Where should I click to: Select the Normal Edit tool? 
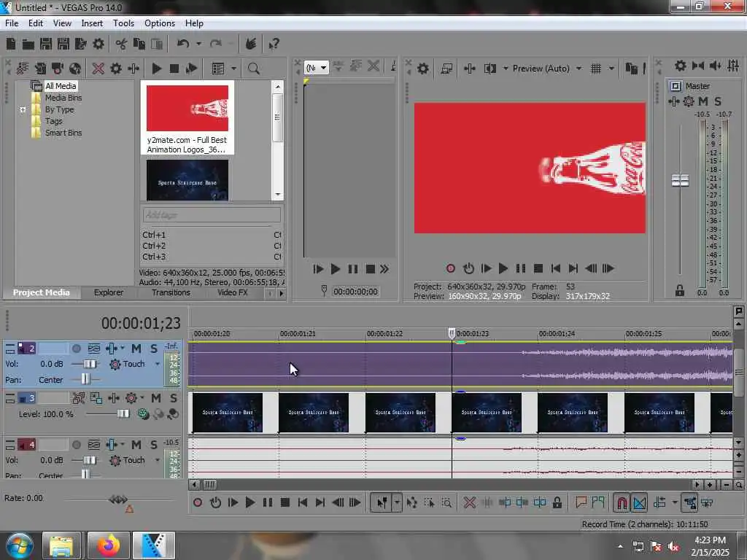tap(382, 502)
